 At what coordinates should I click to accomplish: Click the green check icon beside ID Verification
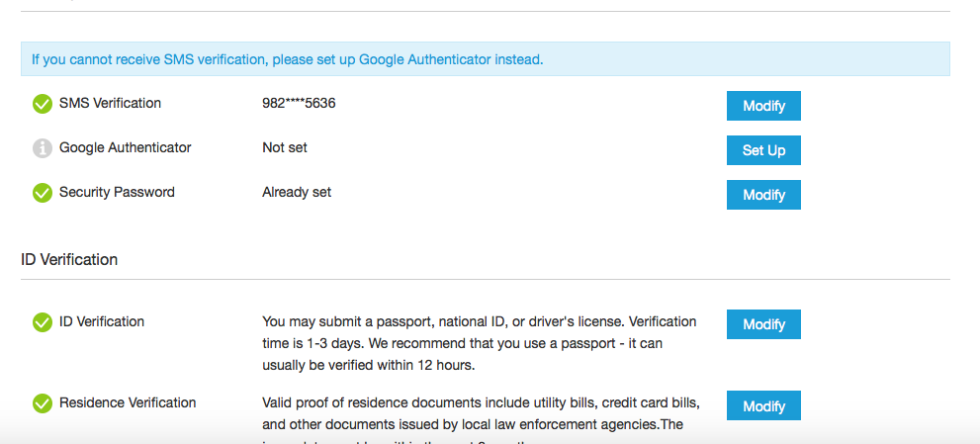(x=43, y=322)
